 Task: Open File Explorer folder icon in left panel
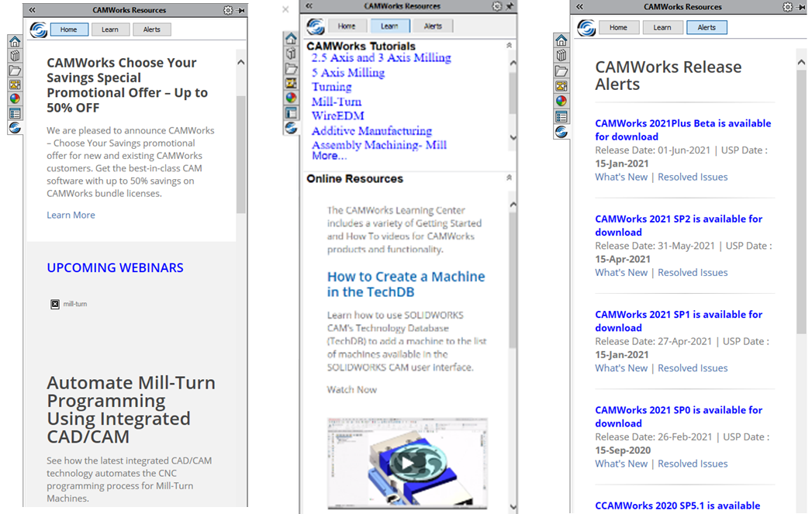15,71
